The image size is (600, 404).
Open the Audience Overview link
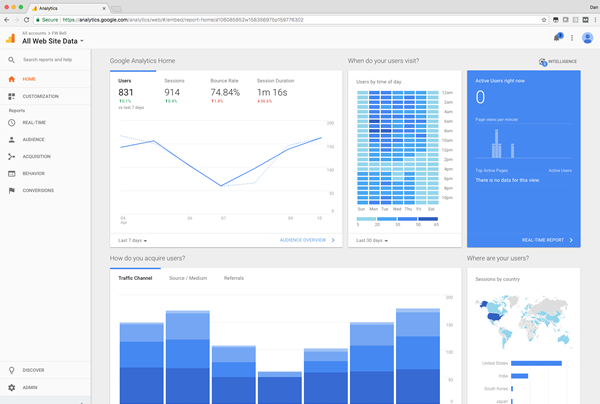click(307, 240)
